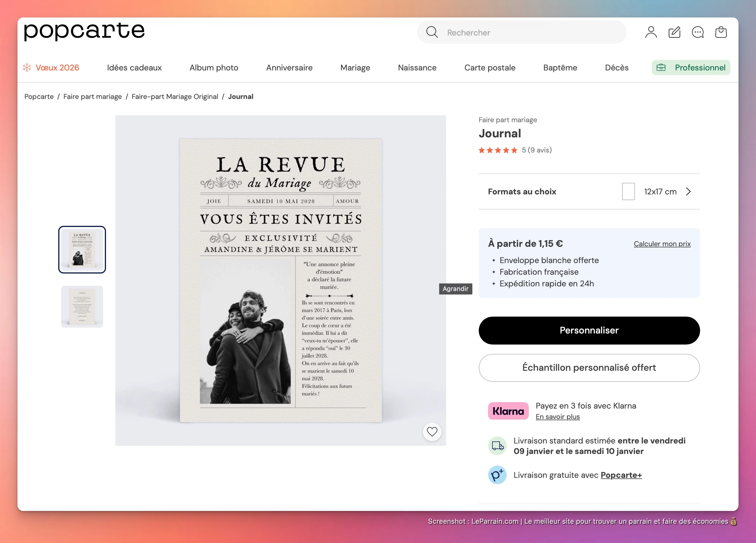Click the snowflake icon next to Vœux 2026
This screenshot has width=756, height=543.
27,67
